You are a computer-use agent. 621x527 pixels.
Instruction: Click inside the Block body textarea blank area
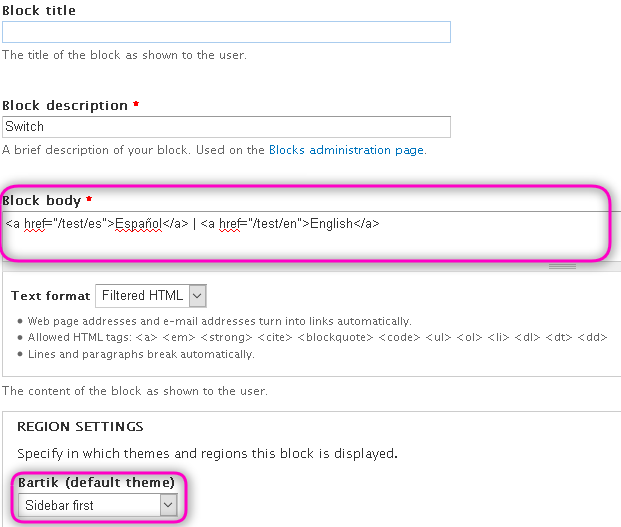click(309, 245)
